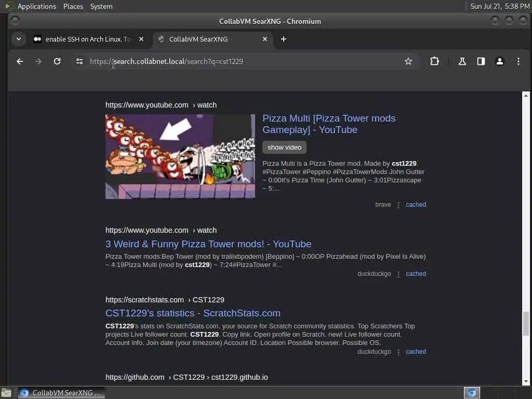The width and height of the screenshot is (532, 399).
Task: Go back to the previous page
Action: [x=20, y=61]
